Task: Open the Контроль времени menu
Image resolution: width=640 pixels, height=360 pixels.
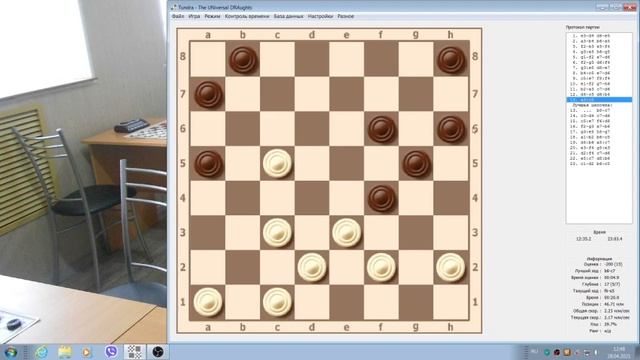Action: [x=247, y=16]
